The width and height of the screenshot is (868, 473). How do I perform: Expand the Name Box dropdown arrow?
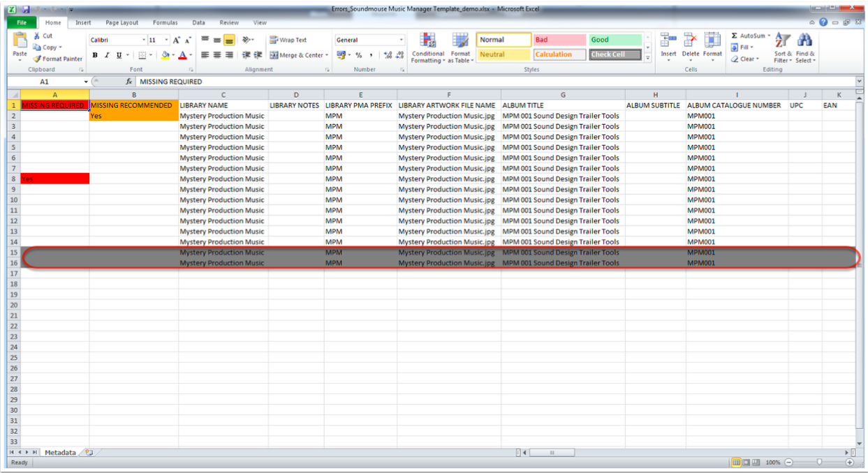click(x=87, y=82)
